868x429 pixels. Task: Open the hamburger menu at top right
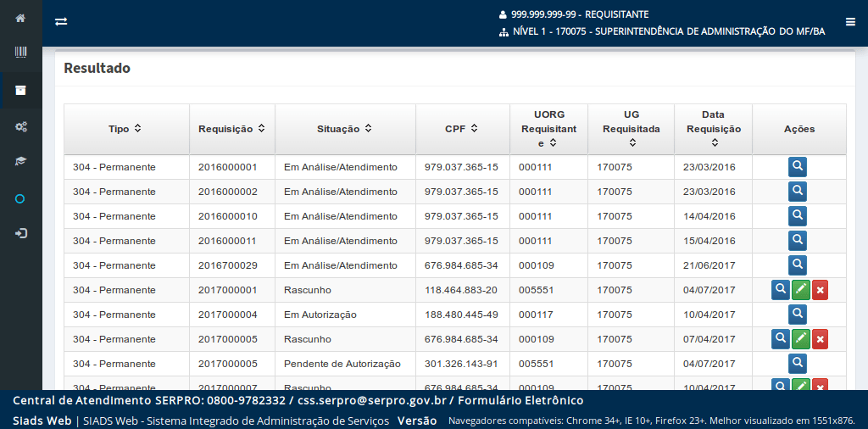tap(850, 21)
